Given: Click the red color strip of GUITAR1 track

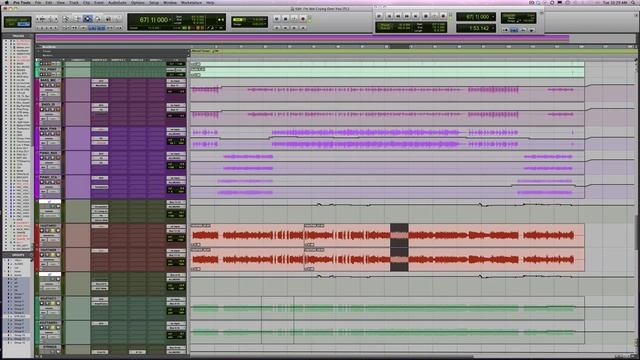Looking at the screenshot, I should point(37,236).
